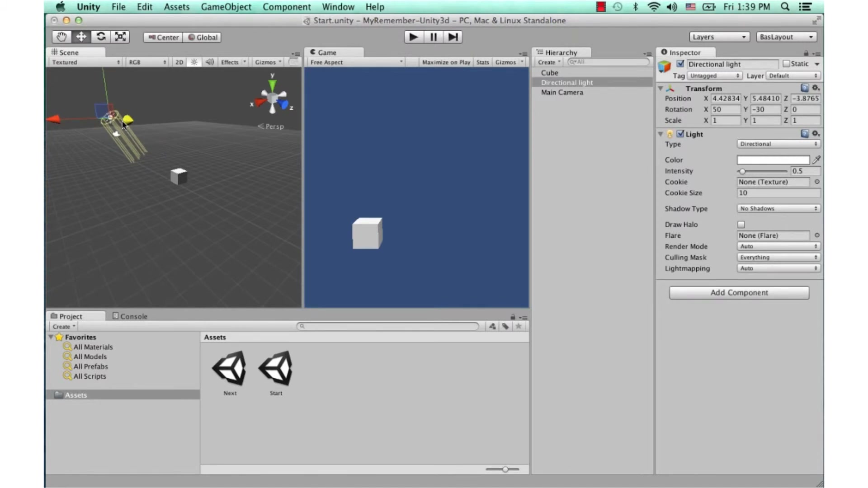
Task: Enable the Static checkbox
Action: point(786,64)
